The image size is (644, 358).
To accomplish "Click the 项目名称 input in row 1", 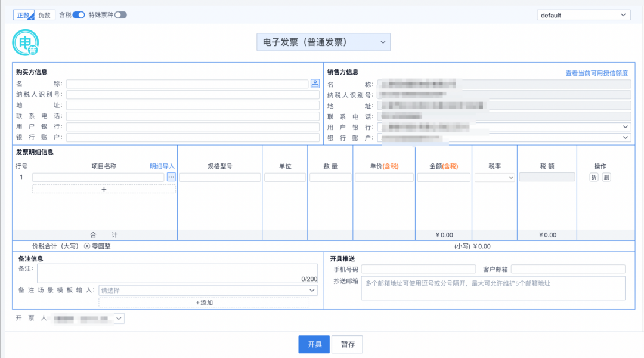I will tap(98, 178).
